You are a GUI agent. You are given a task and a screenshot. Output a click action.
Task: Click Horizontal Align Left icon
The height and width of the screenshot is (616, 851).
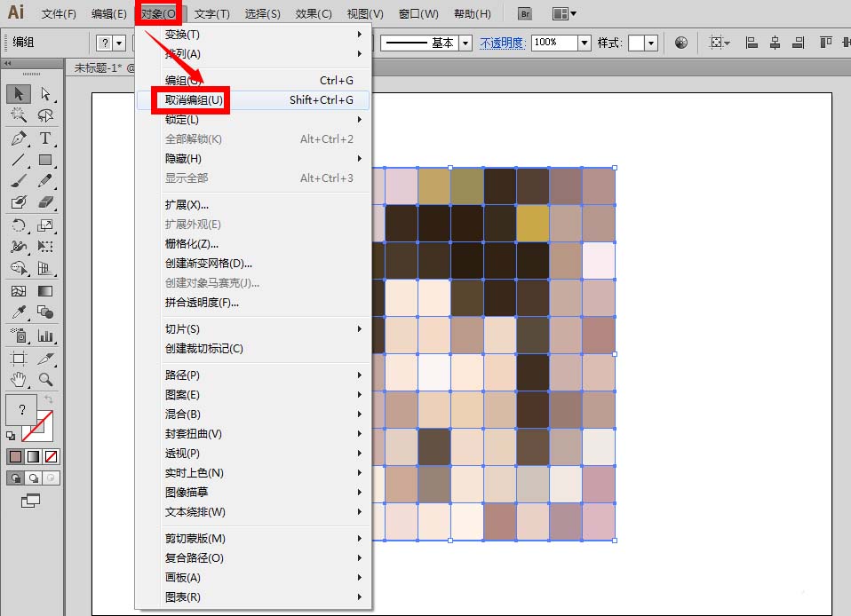[752, 43]
